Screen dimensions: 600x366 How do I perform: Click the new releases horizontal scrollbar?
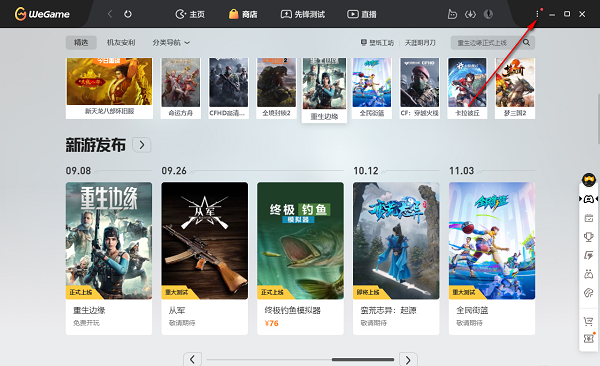[x=363, y=359]
